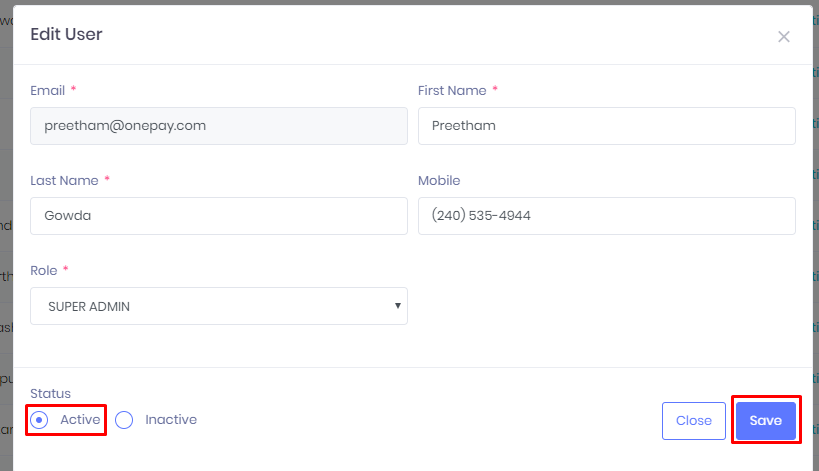Image resolution: width=819 pixels, height=471 pixels.
Task: Click the Email field label
Action: 47,91
